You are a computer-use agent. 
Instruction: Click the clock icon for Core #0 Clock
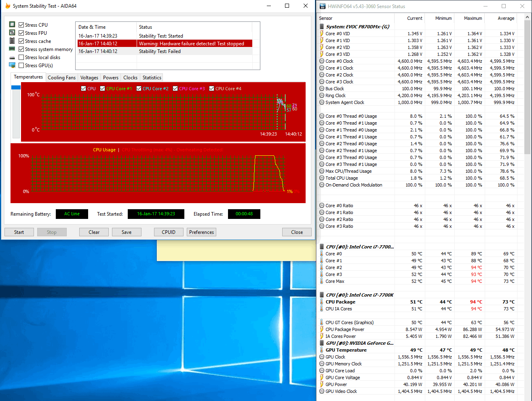tap(322, 61)
